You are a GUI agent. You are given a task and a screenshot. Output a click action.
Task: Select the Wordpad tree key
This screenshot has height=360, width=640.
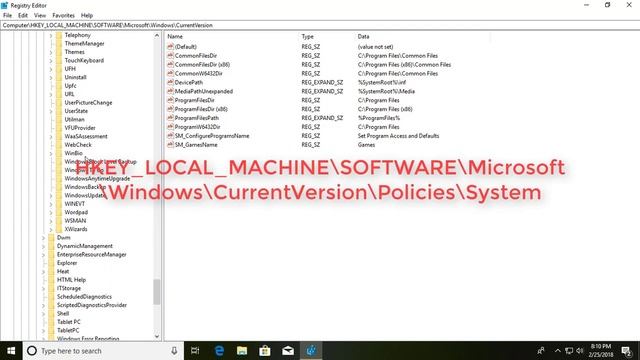coord(76,212)
